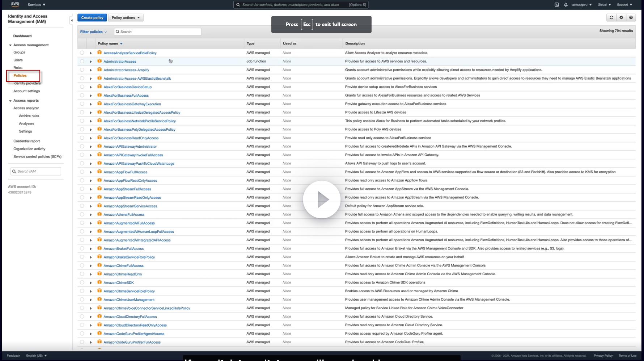Expand the AccessAnalyzerServiceRolePolicy row

pyautogui.click(x=91, y=53)
